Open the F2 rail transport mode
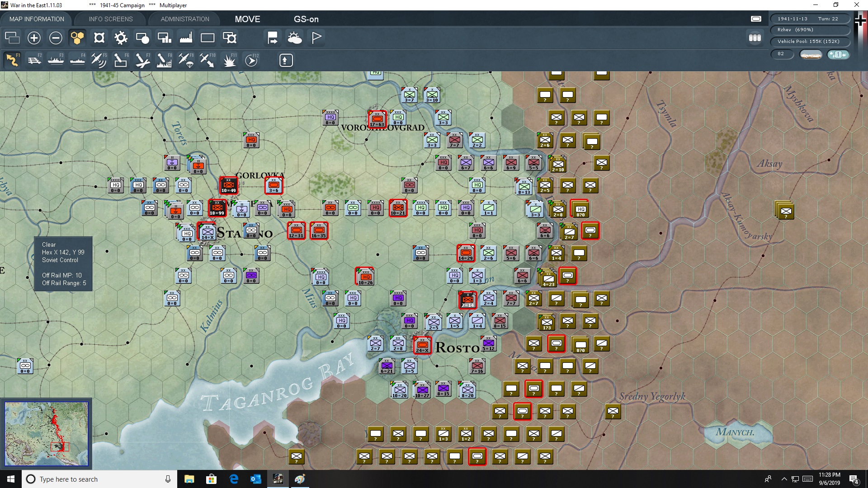Viewport: 868px width, 488px height. (34, 60)
